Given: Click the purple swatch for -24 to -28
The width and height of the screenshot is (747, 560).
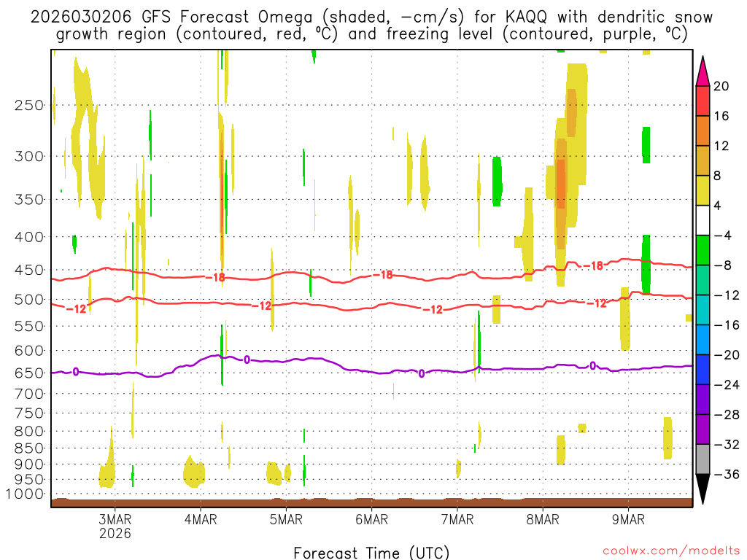Looking at the screenshot, I should pos(703,400).
